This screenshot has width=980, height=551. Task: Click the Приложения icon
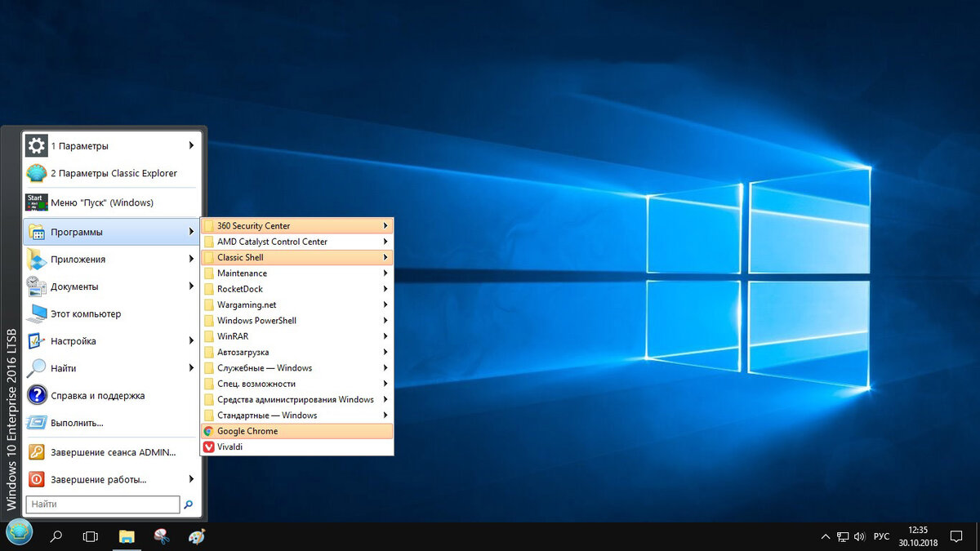click(x=37, y=260)
